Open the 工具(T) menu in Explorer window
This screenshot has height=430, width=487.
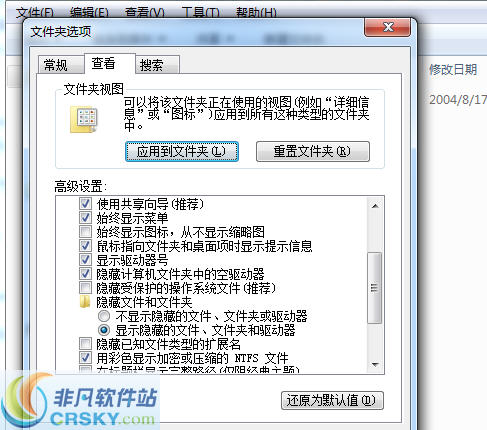point(201,13)
